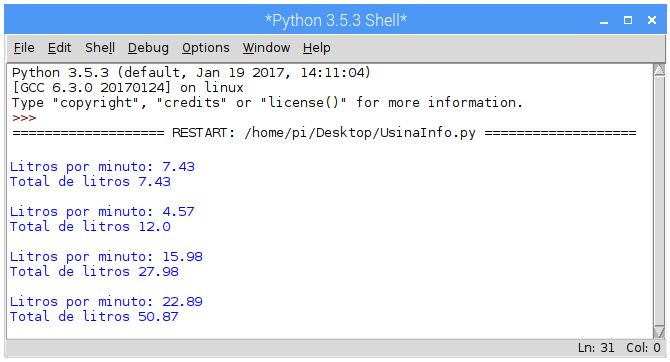Open the Options menu
The height and width of the screenshot is (362, 670).
[206, 48]
